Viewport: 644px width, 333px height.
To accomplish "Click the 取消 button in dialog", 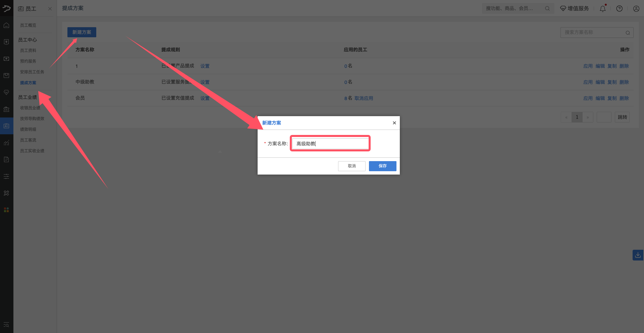I will coord(352,166).
